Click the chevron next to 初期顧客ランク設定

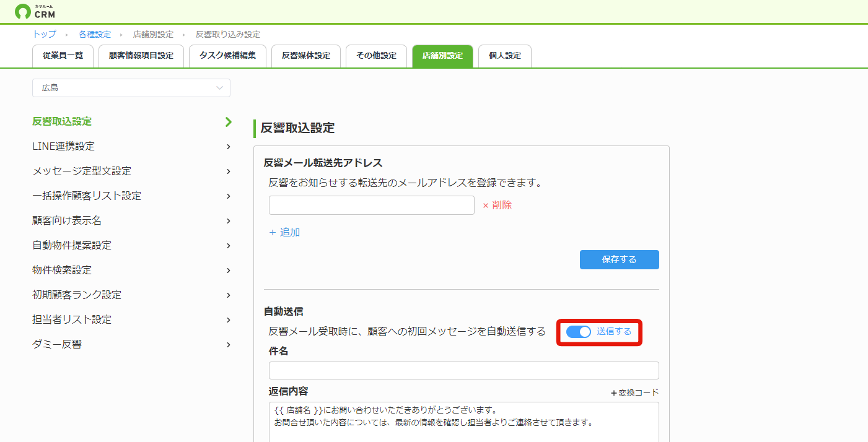(229, 295)
